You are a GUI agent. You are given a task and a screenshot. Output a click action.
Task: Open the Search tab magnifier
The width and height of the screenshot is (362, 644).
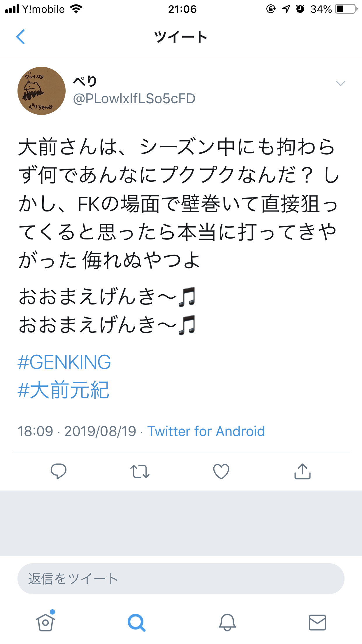point(136,622)
